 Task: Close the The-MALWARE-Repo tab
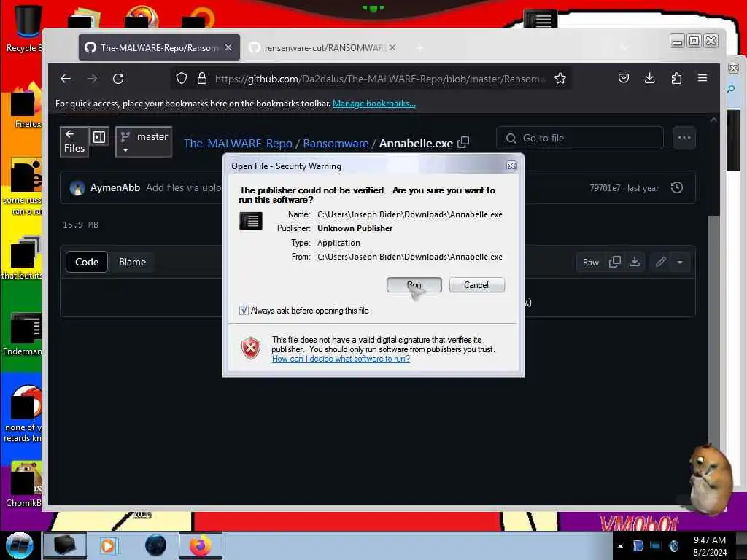[228, 47]
